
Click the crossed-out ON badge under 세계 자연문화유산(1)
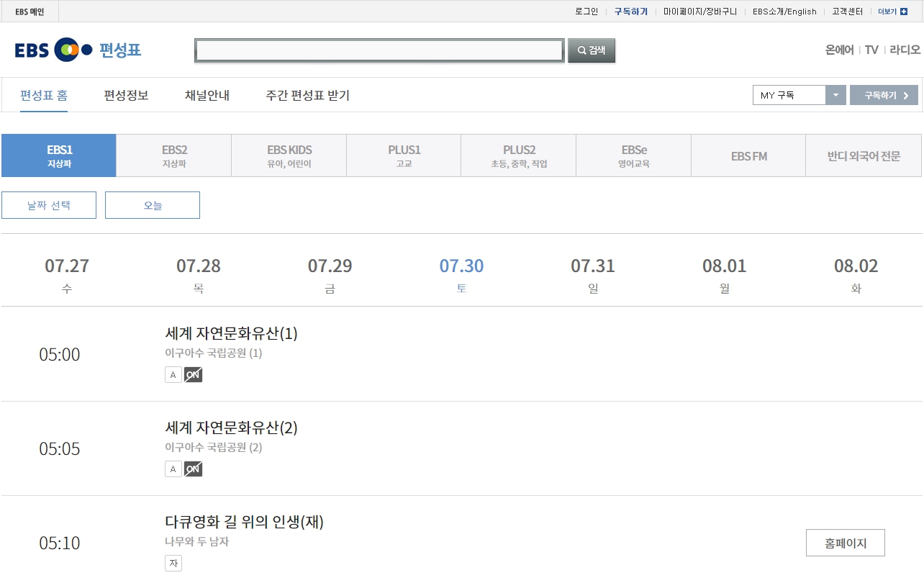193,374
